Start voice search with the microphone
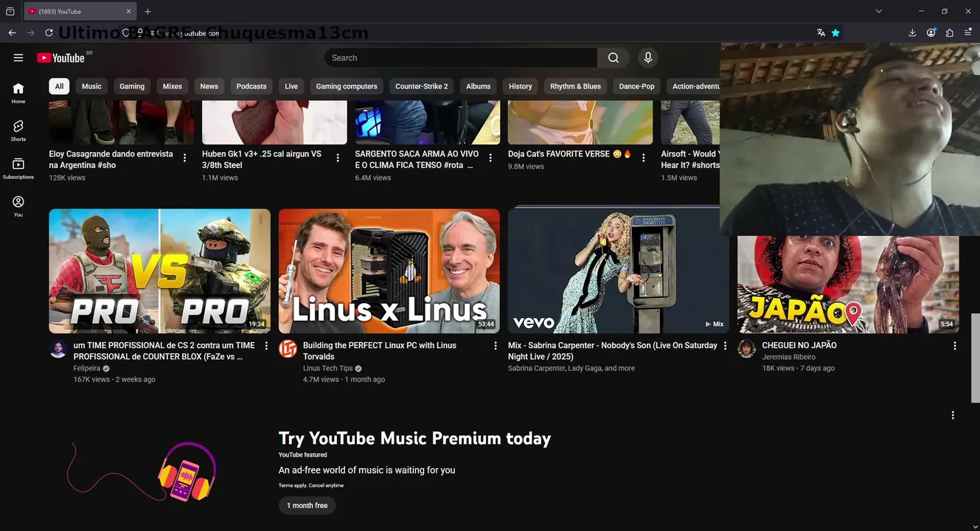 647,58
